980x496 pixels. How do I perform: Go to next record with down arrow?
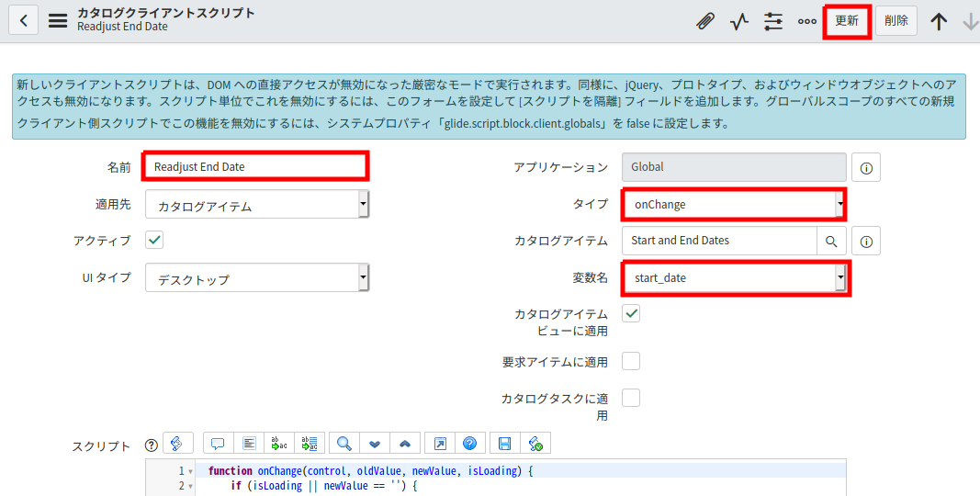point(971,21)
